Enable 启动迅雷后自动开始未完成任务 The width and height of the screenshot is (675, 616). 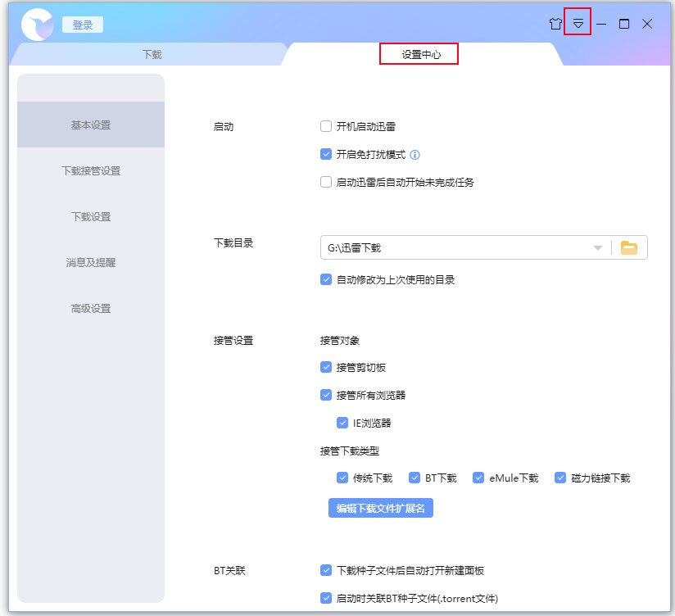(x=325, y=181)
